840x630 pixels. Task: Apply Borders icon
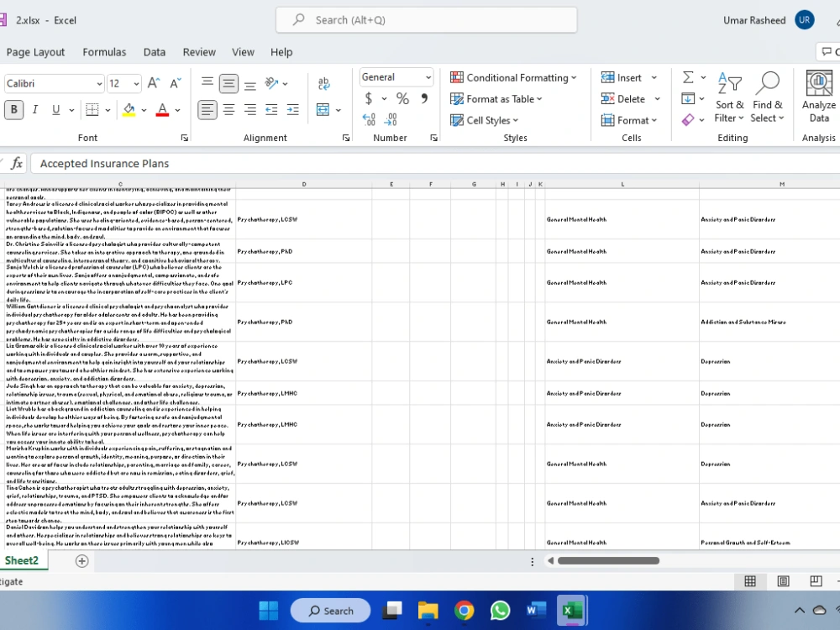tap(92, 110)
